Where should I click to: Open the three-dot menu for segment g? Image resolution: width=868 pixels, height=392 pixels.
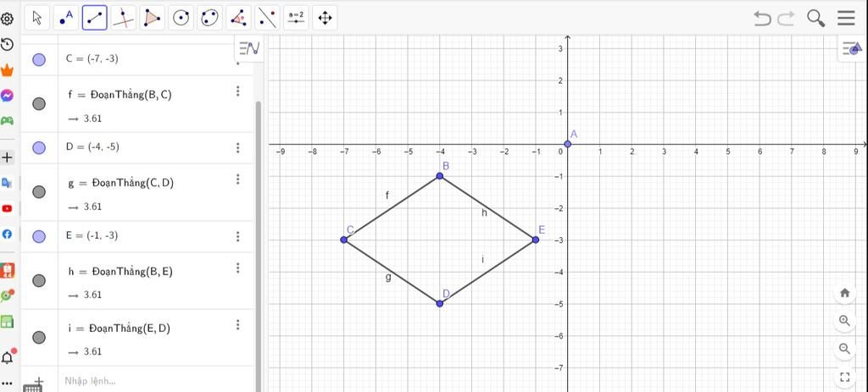pos(238,179)
